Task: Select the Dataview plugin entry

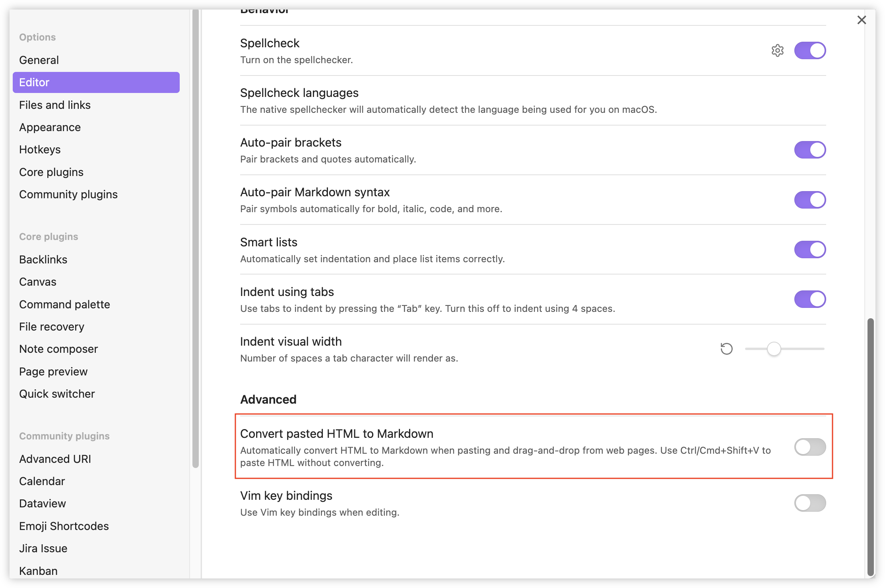Action: (x=42, y=503)
